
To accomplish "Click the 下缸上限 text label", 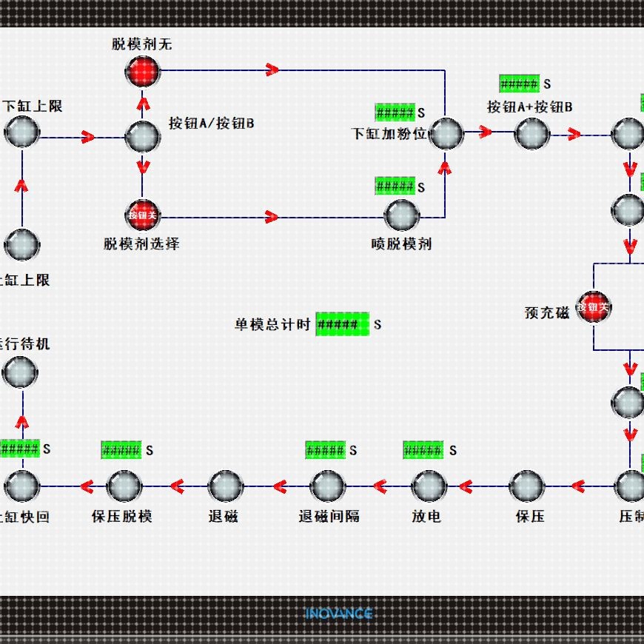I will point(33,106).
